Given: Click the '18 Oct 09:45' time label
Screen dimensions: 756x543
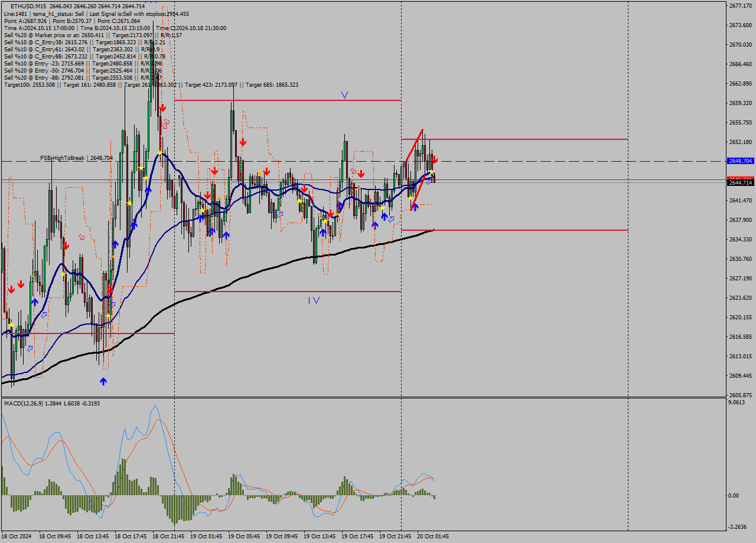Looking at the screenshot, I should 55,537.
